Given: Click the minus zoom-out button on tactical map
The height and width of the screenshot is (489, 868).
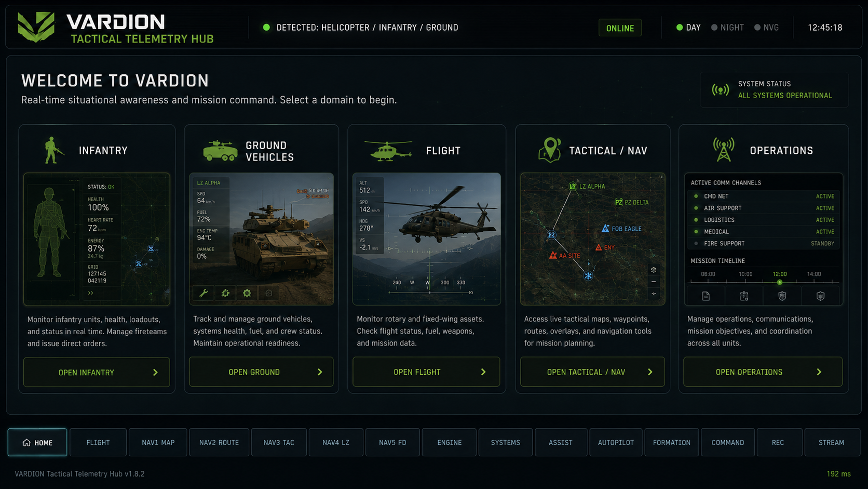Looking at the screenshot, I should [x=654, y=282].
